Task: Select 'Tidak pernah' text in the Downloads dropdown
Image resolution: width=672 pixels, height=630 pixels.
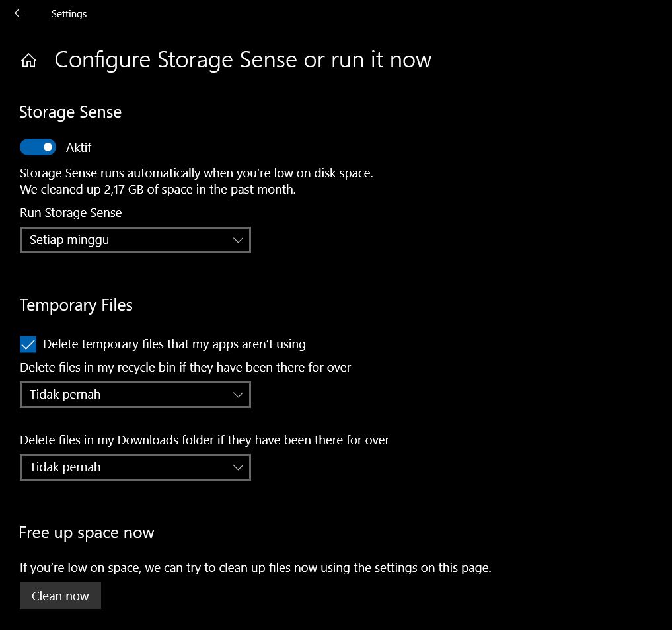Action: 65,467
